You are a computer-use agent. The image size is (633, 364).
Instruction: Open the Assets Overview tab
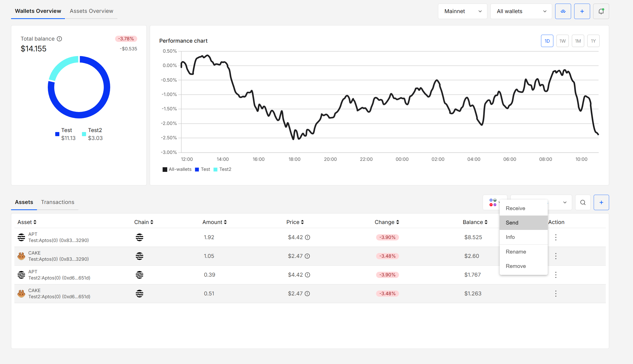91,11
